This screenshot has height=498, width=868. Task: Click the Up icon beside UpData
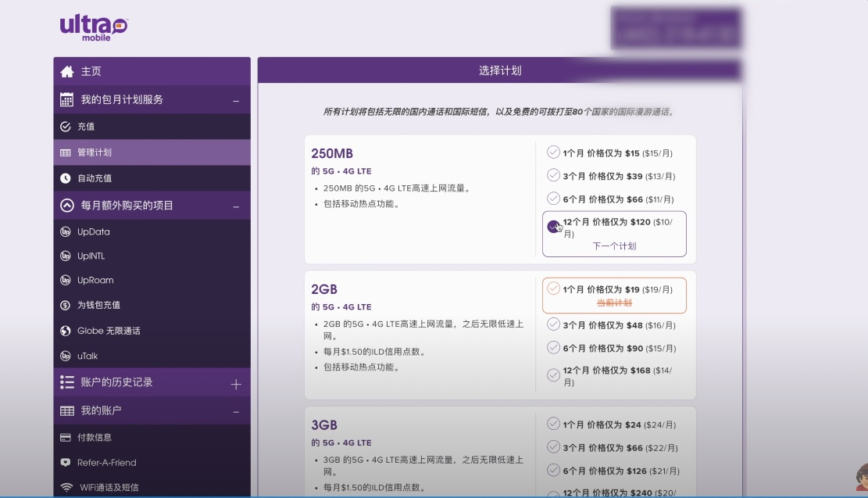[x=66, y=231]
